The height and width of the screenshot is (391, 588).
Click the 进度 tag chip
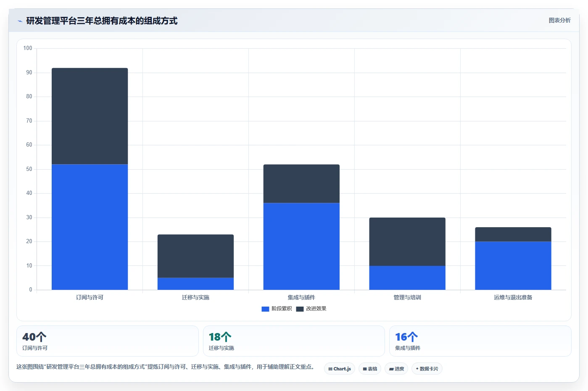pos(396,369)
